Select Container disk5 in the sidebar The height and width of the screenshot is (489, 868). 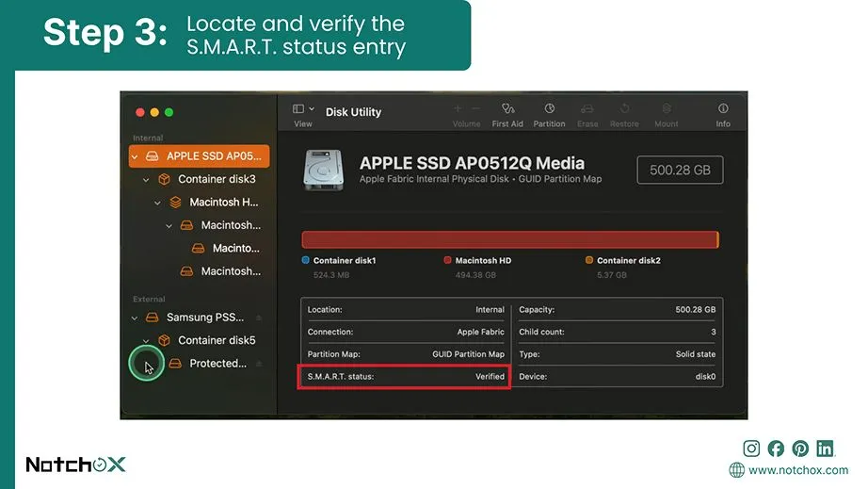217,340
